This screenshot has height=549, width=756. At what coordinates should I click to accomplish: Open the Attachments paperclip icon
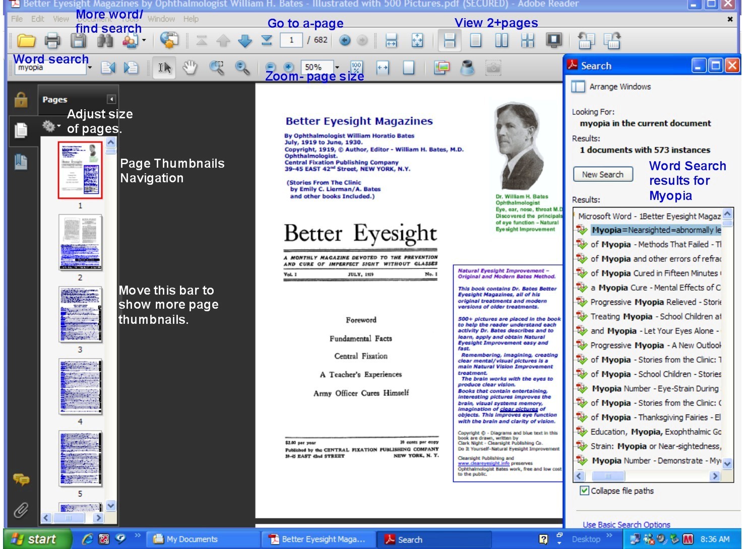point(21,510)
